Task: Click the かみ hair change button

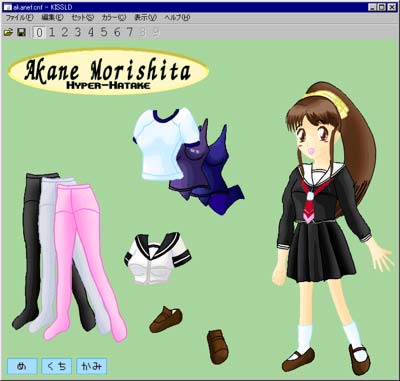Action: (x=92, y=366)
